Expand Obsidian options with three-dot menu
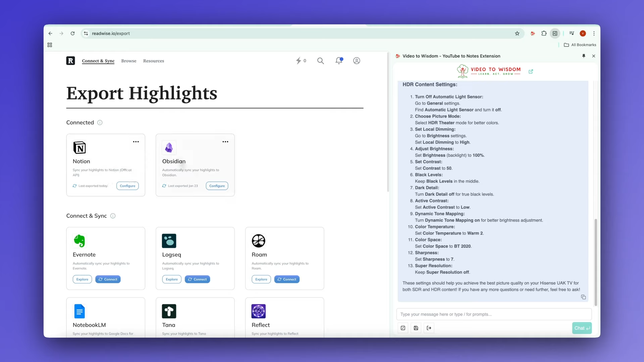The width and height of the screenshot is (644, 362). (225, 141)
